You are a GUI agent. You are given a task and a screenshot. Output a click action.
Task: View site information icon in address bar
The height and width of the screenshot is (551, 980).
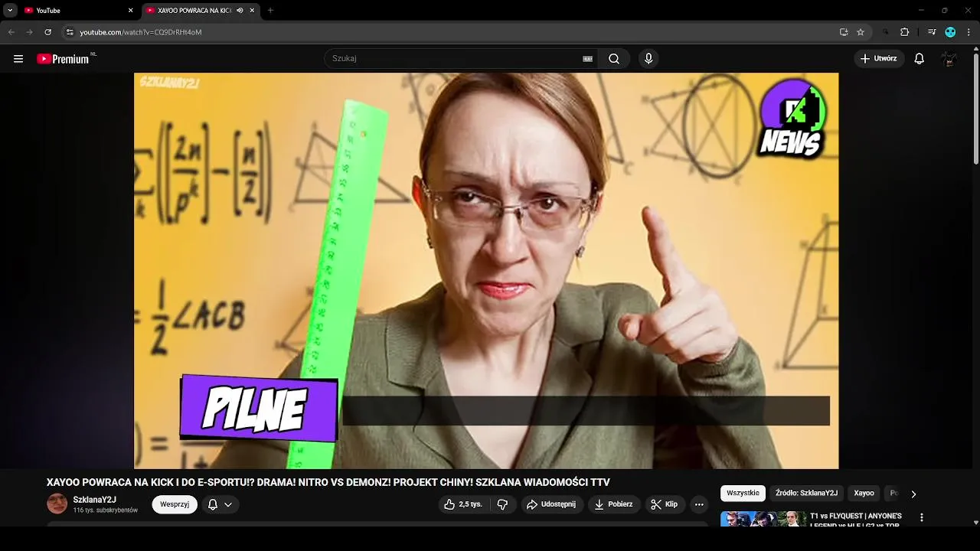click(x=70, y=32)
